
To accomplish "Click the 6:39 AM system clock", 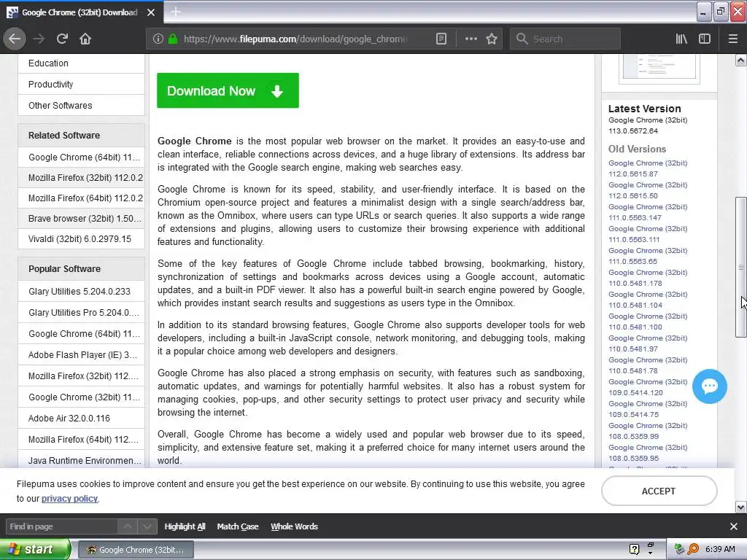I will (720, 549).
